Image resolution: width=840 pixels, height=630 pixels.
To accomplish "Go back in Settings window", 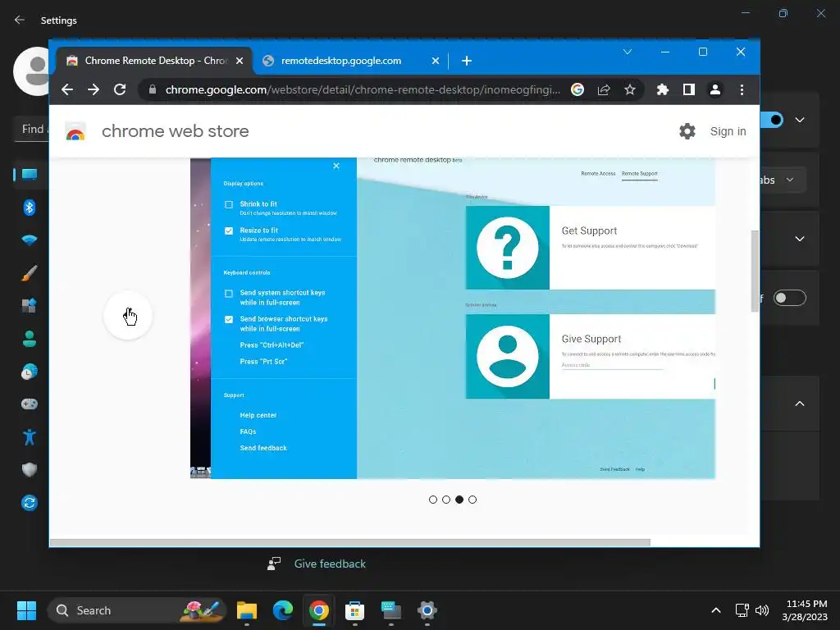I will tap(20, 20).
